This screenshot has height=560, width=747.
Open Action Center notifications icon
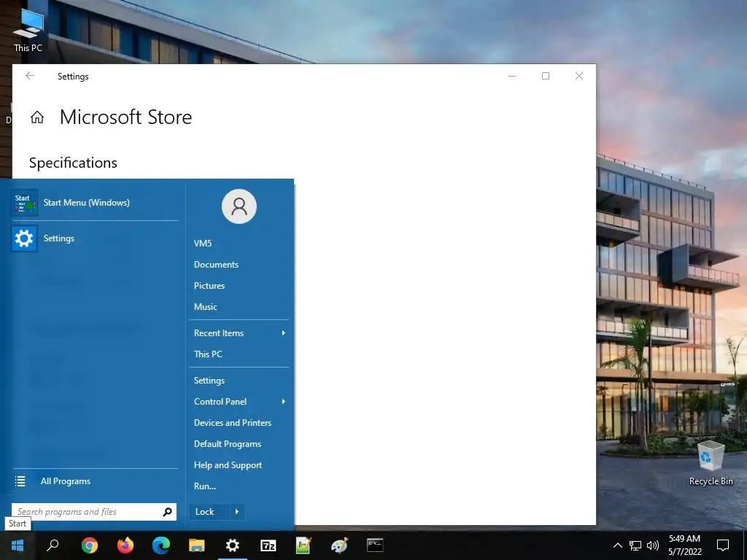[x=723, y=545]
